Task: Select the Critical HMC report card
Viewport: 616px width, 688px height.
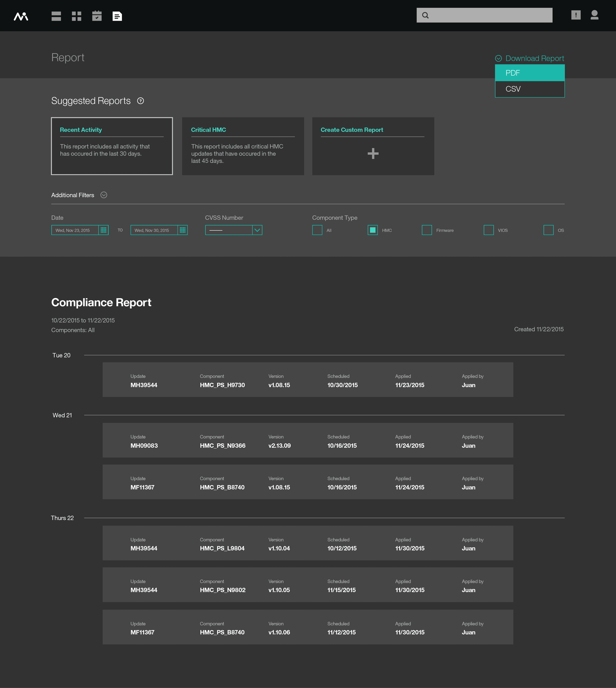Action: point(243,146)
